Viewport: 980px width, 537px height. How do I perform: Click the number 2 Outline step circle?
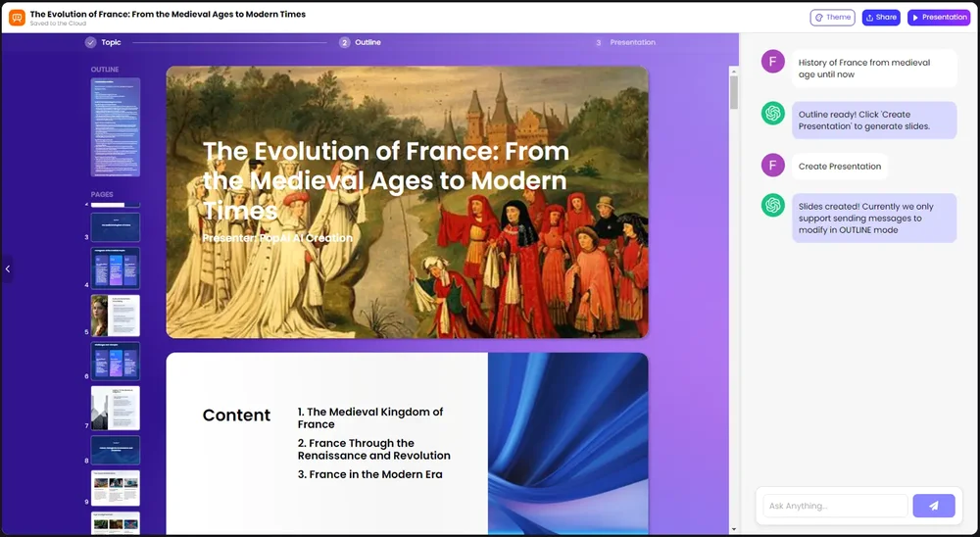pyautogui.click(x=345, y=43)
